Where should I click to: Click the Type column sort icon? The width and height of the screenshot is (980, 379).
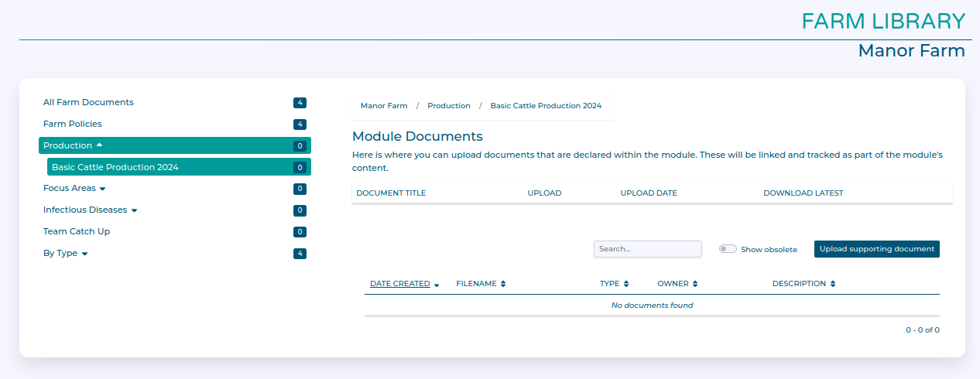click(626, 284)
